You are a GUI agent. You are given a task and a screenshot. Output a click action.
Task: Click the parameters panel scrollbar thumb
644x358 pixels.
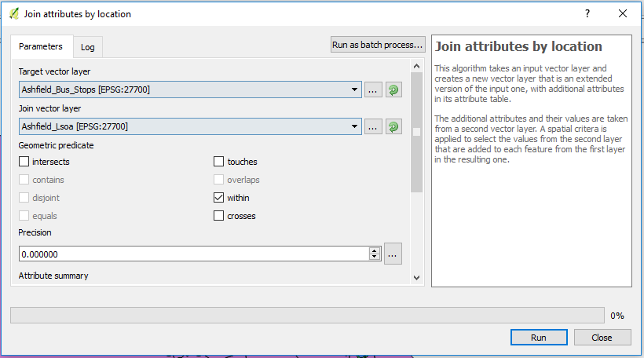(416, 132)
